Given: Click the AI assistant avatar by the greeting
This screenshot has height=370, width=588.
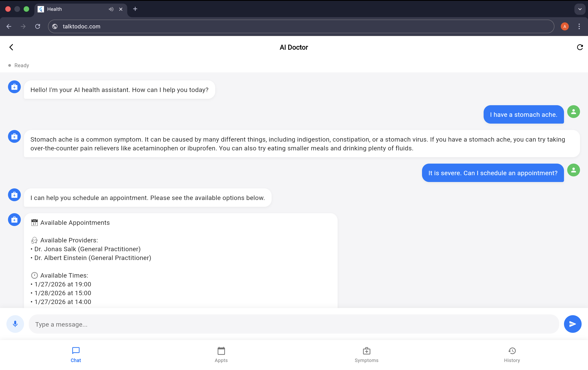Looking at the screenshot, I should point(14,87).
